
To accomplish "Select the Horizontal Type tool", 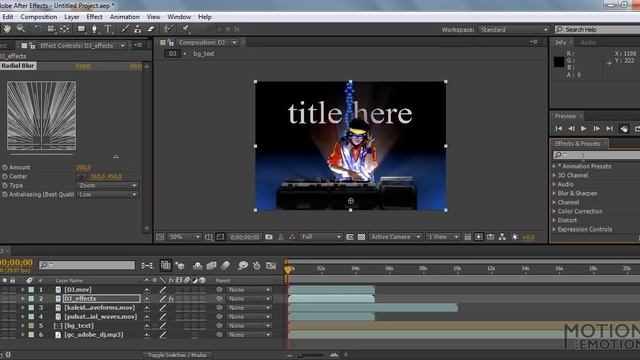I will tap(108, 29).
